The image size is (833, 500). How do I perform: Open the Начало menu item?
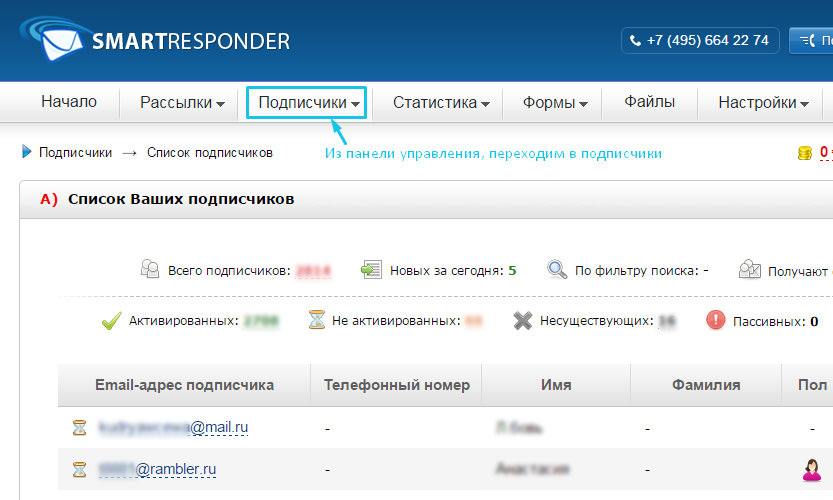[x=69, y=101]
